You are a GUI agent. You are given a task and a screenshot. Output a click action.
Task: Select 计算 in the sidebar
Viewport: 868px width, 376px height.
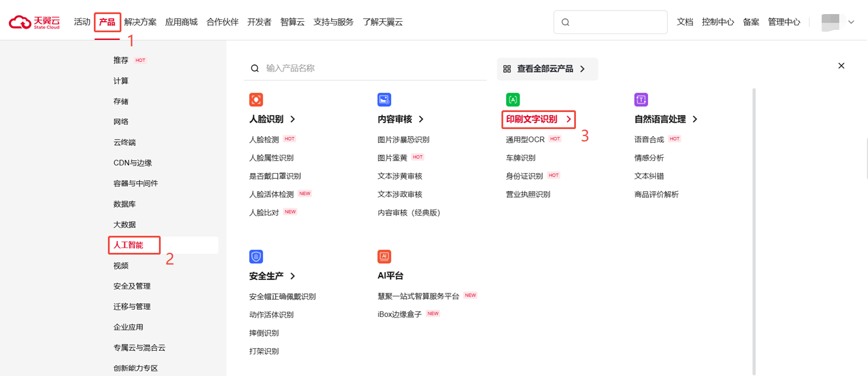tap(121, 81)
